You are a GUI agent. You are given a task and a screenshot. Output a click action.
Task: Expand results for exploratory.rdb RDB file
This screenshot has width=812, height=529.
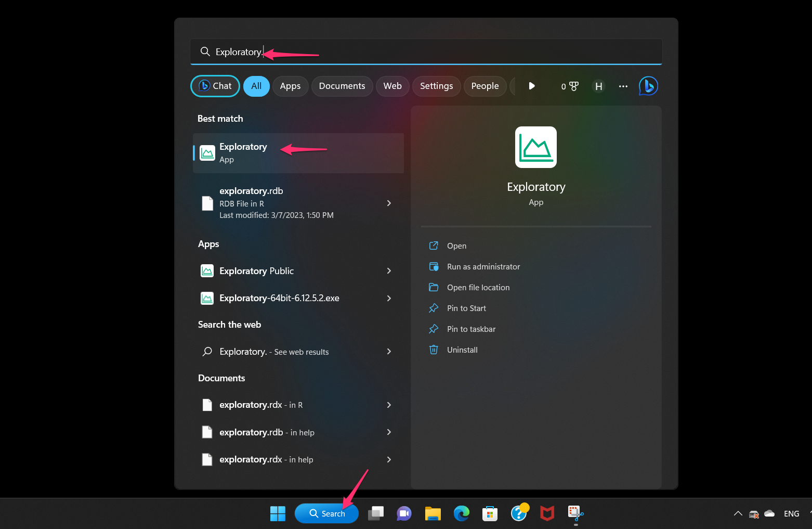coord(389,203)
